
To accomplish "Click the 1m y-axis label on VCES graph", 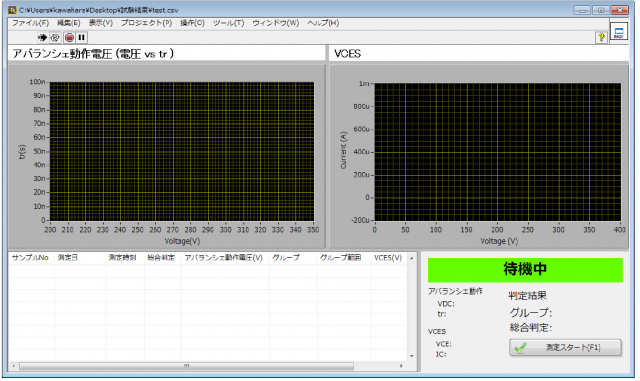I will tap(364, 84).
